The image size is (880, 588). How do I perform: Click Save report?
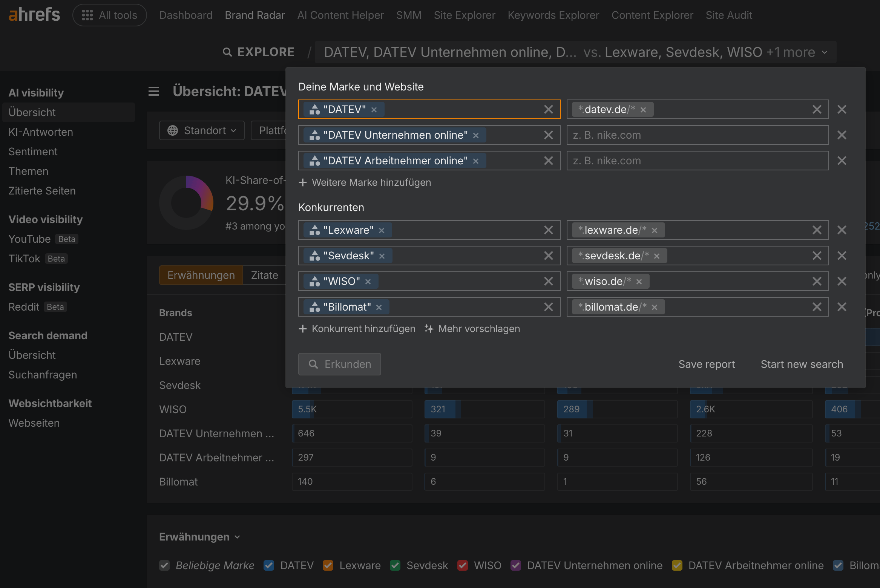pos(707,364)
